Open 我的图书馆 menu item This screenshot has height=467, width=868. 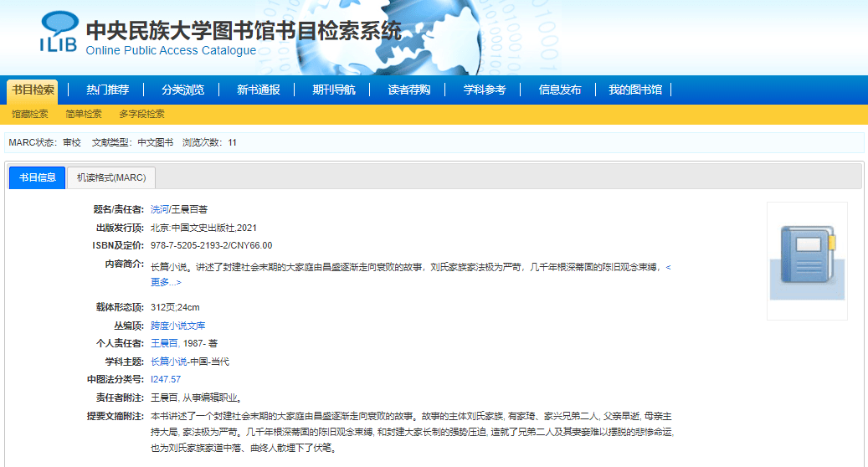point(635,90)
